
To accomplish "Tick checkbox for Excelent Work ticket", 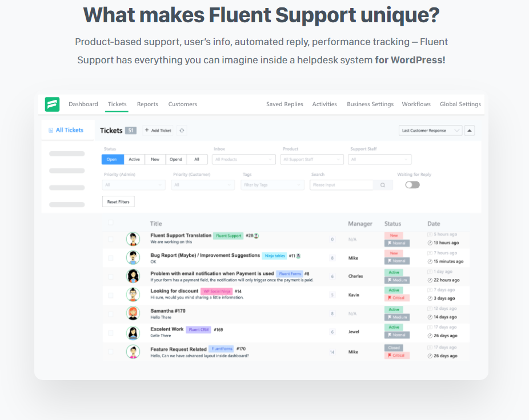I will click(111, 332).
